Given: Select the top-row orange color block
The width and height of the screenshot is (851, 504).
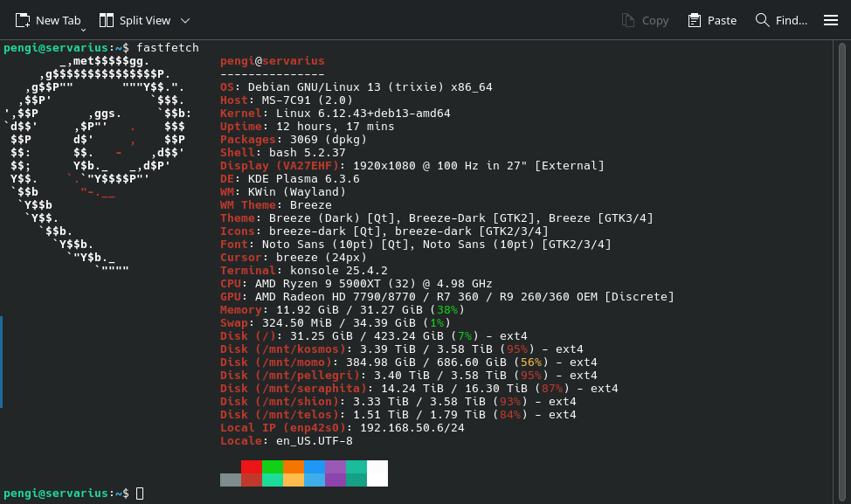Looking at the screenshot, I should coord(294,467).
